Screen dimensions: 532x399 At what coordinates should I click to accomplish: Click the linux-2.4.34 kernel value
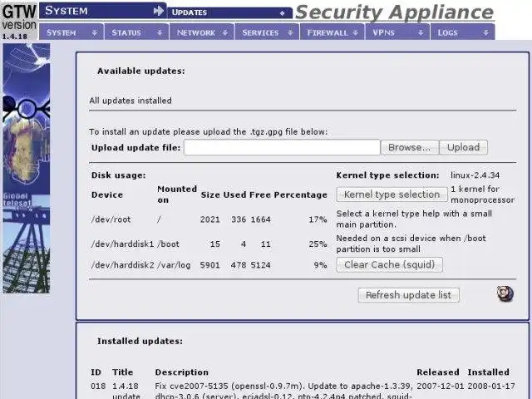[475, 175]
